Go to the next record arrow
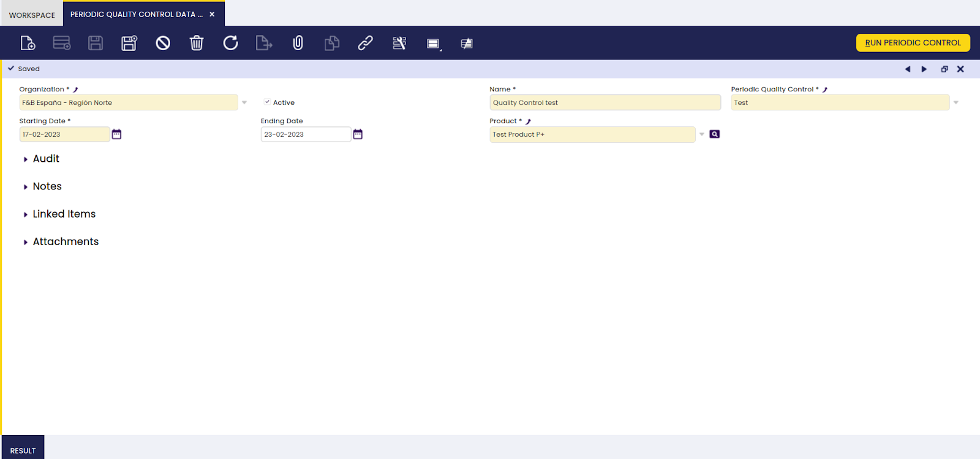The height and width of the screenshot is (459, 980). [x=924, y=69]
